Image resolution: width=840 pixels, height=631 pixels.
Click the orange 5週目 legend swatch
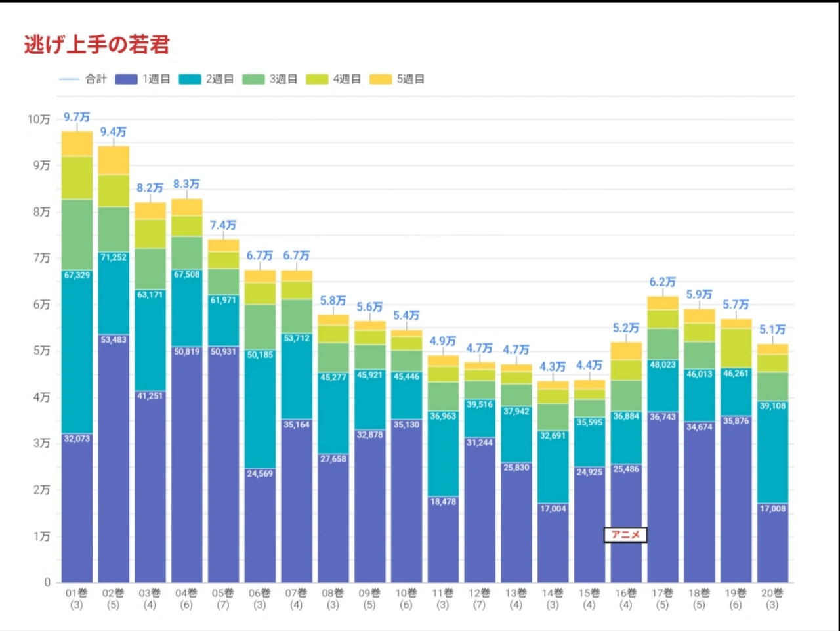point(381,79)
